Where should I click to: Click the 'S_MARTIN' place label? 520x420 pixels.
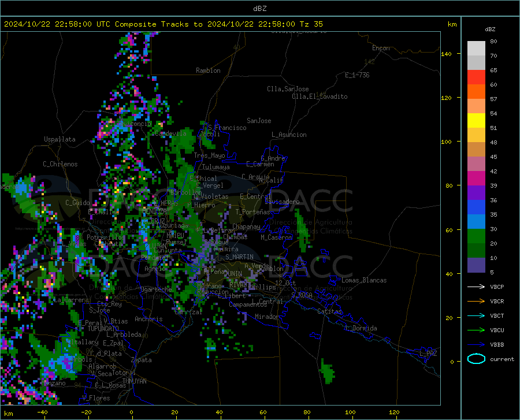239,257
